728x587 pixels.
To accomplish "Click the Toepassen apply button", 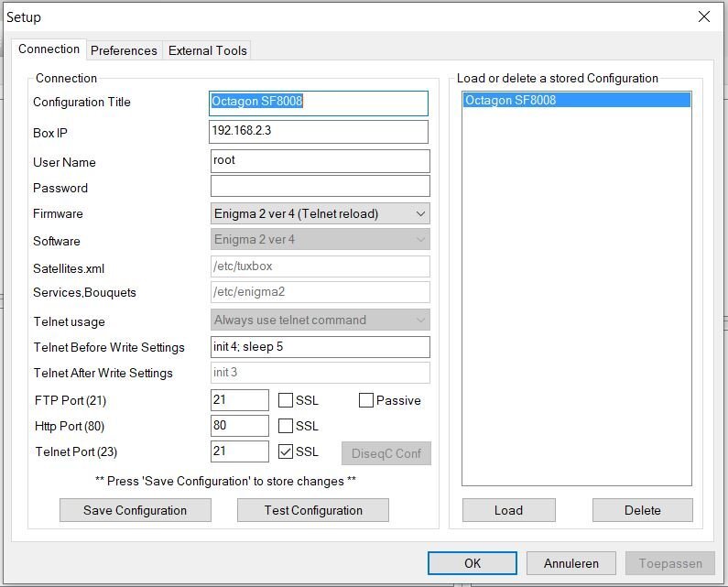I will tap(670, 563).
